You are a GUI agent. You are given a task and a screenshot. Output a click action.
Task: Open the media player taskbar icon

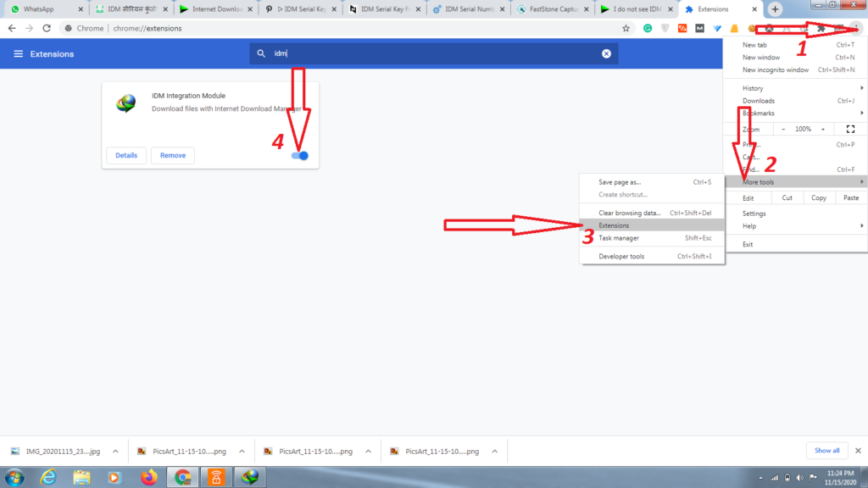[114, 477]
